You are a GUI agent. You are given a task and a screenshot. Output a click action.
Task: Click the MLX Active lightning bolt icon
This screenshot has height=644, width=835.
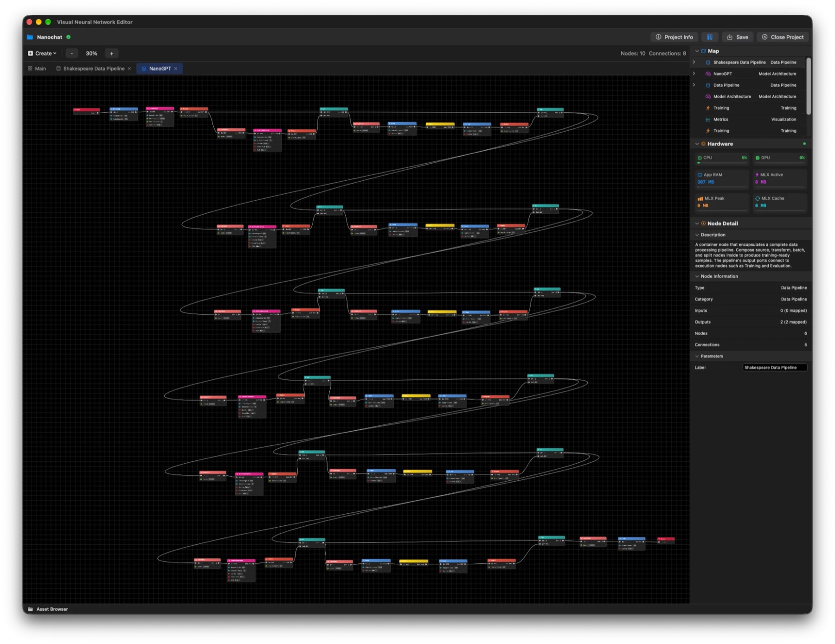(x=757, y=175)
